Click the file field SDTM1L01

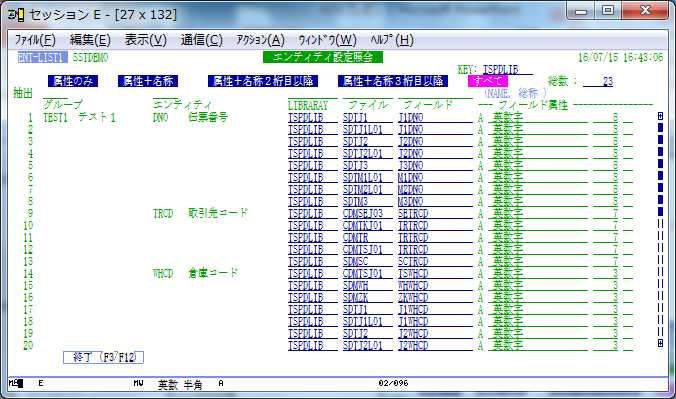(367, 178)
